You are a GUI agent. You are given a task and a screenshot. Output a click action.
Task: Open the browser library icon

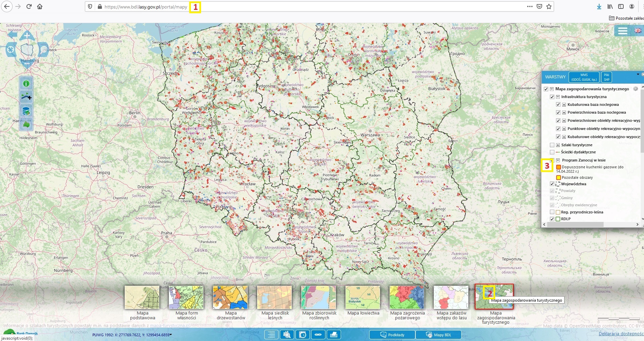click(610, 6)
